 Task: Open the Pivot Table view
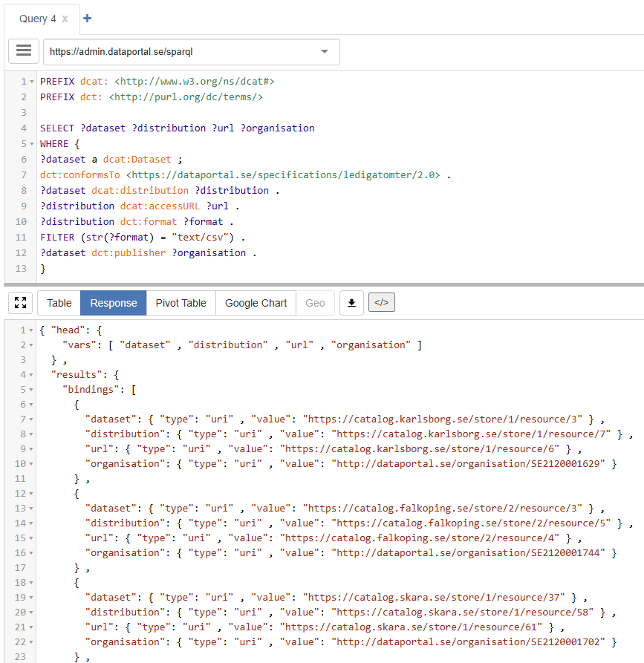coord(180,302)
